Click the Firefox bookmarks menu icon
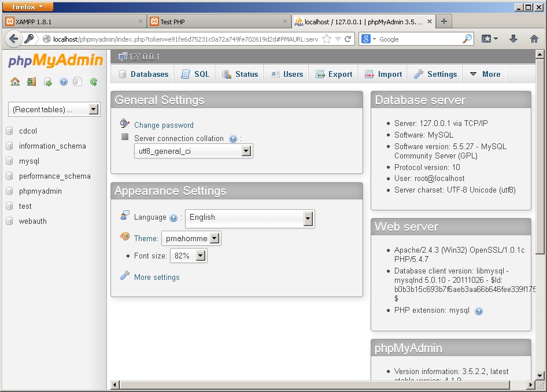 click(489, 39)
